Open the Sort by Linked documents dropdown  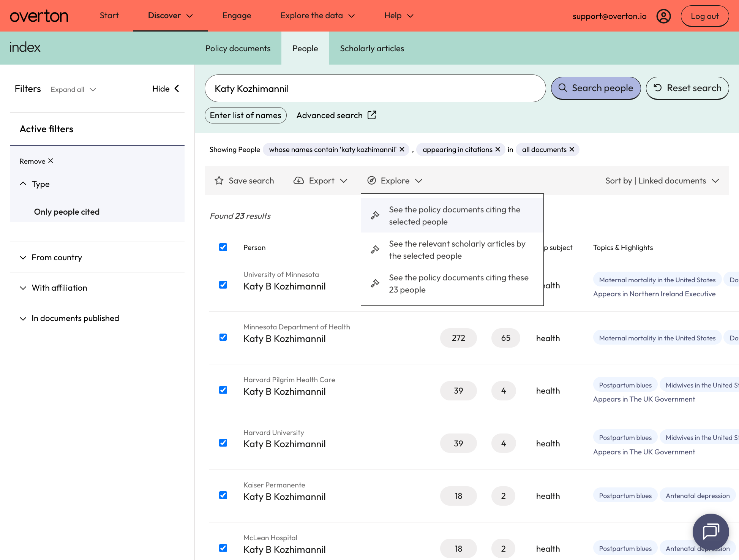click(662, 180)
